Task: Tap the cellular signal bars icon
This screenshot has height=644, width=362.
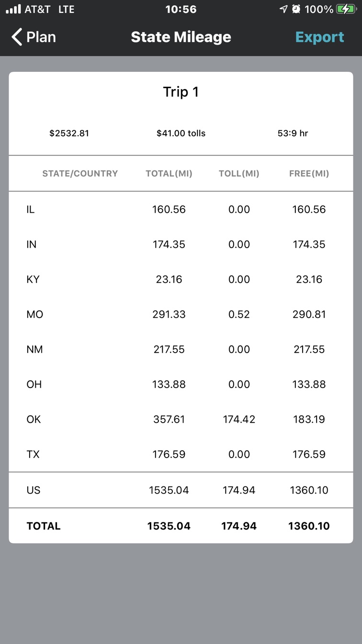Action: pyautogui.click(x=13, y=9)
